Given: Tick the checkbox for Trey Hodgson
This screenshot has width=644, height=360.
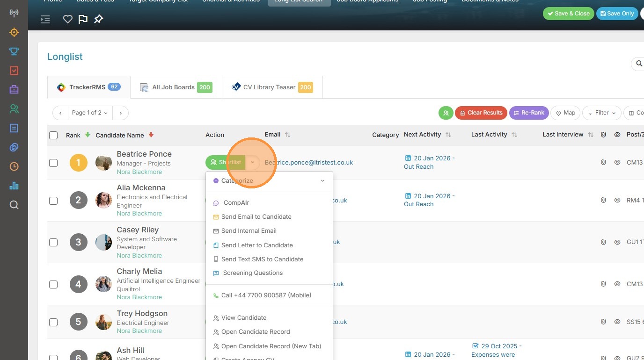Looking at the screenshot, I should coord(53,322).
